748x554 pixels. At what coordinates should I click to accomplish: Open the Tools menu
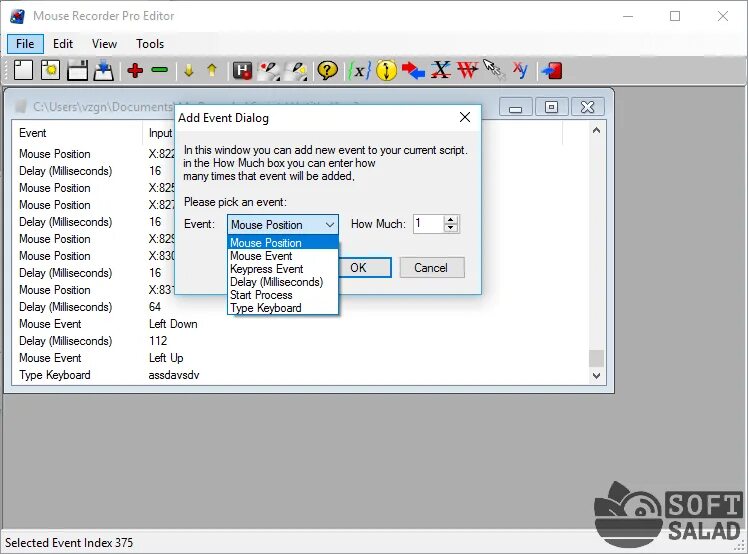click(150, 44)
